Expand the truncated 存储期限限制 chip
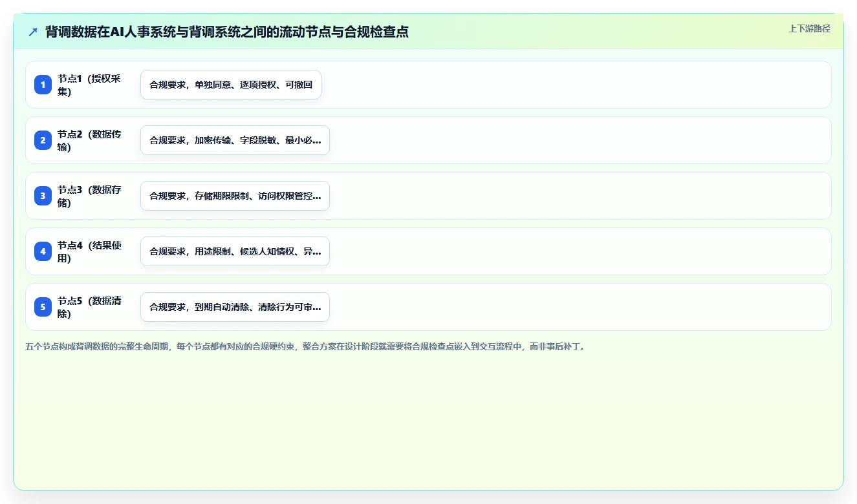 235,196
